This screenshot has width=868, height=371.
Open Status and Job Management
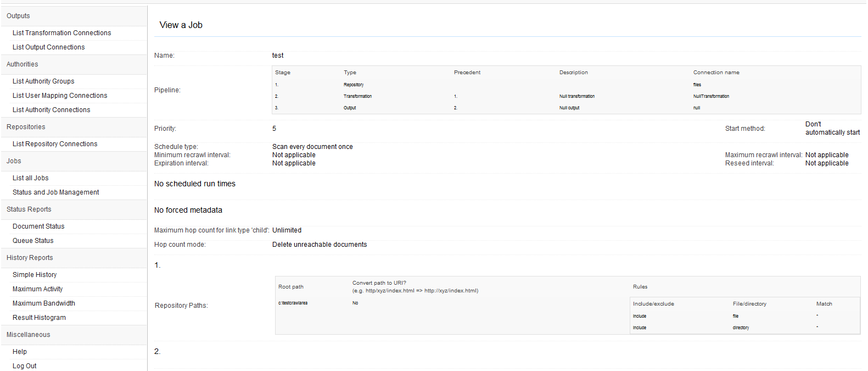pos(55,192)
